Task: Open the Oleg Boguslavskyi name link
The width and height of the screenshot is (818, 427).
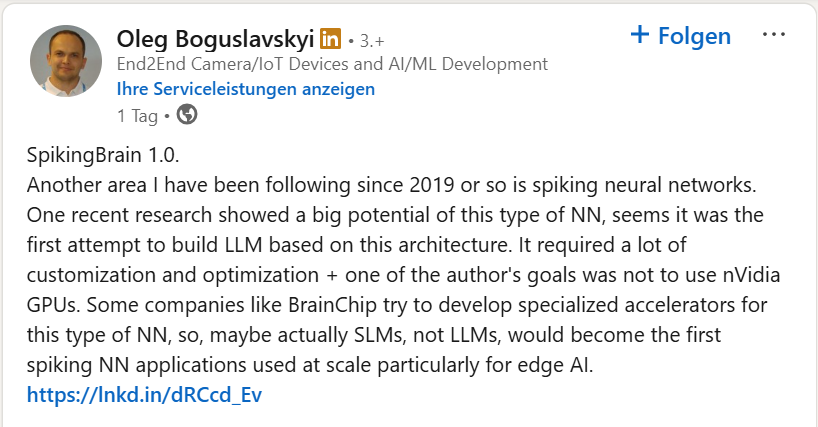Action: (x=215, y=39)
